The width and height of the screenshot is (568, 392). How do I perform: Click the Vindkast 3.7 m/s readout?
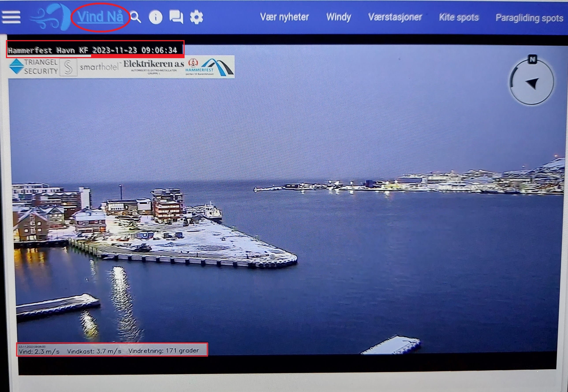click(94, 351)
